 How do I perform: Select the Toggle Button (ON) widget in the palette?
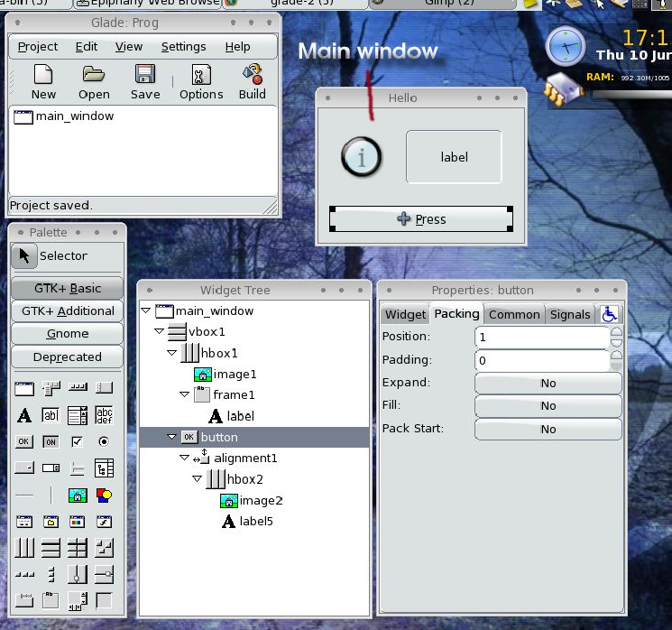click(x=51, y=441)
